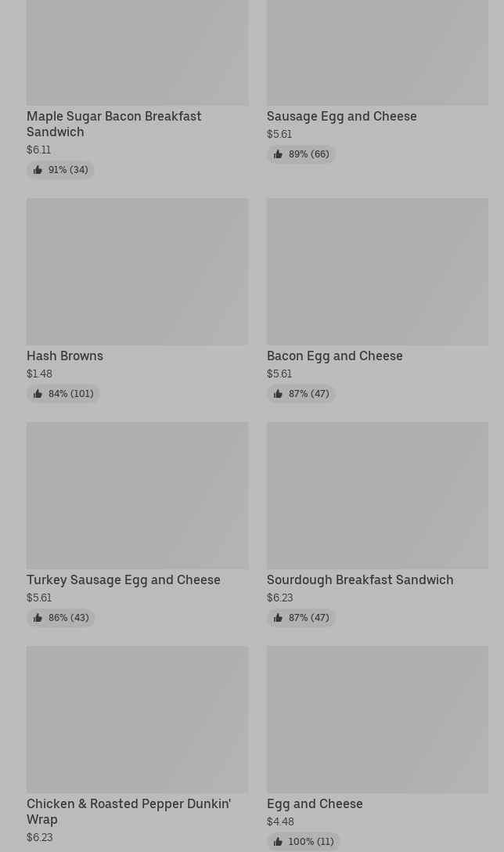Open Chicken & Roasted Pepper Dunkin' Wrap title

[128, 811]
